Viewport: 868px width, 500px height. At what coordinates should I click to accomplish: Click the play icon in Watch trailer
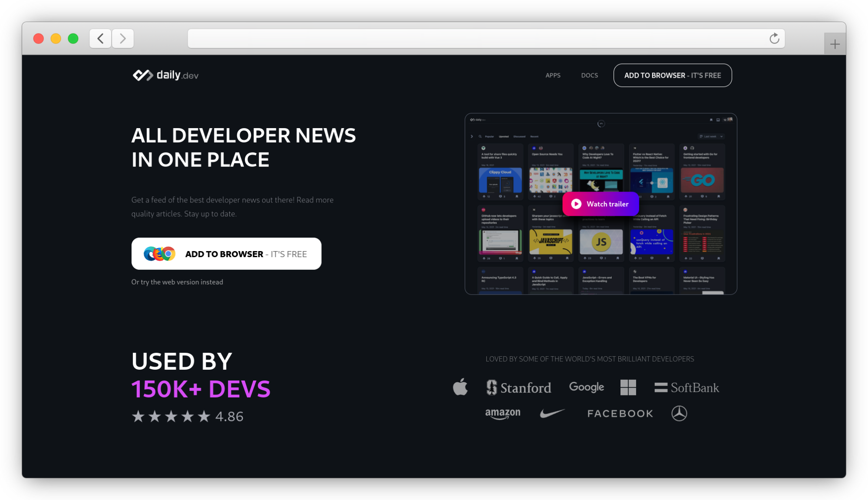[576, 204]
